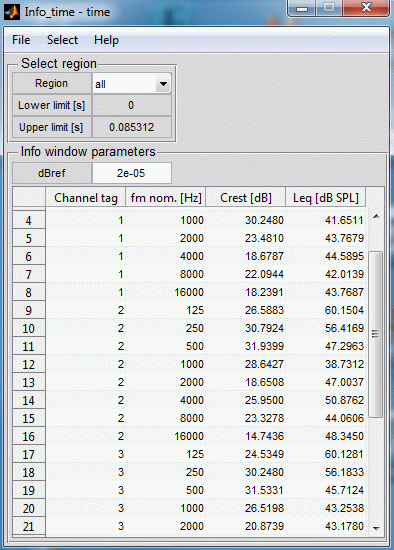Select row header 21
The image size is (394, 550).
click(29, 526)
